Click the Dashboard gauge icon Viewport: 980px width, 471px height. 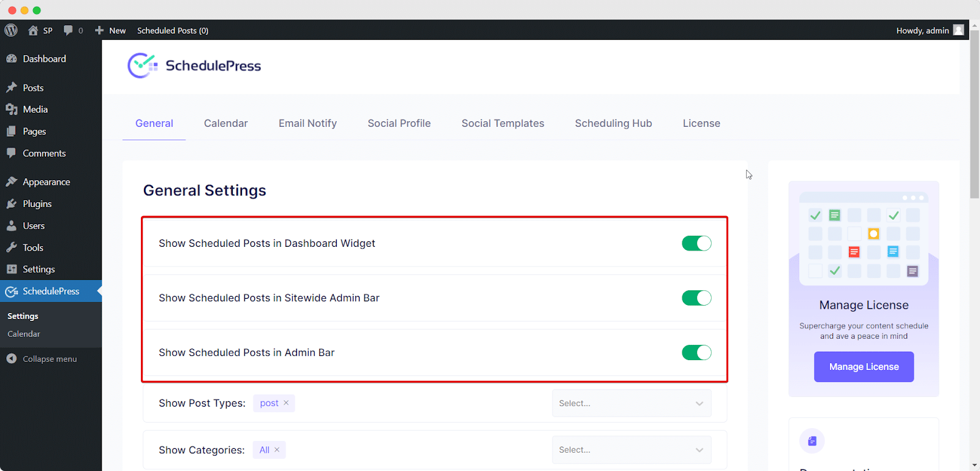click(12, 59)
